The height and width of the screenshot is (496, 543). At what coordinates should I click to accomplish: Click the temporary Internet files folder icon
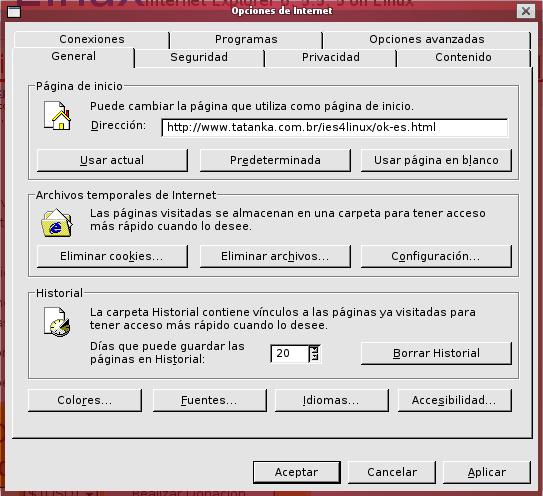click(x=57, y=223)
